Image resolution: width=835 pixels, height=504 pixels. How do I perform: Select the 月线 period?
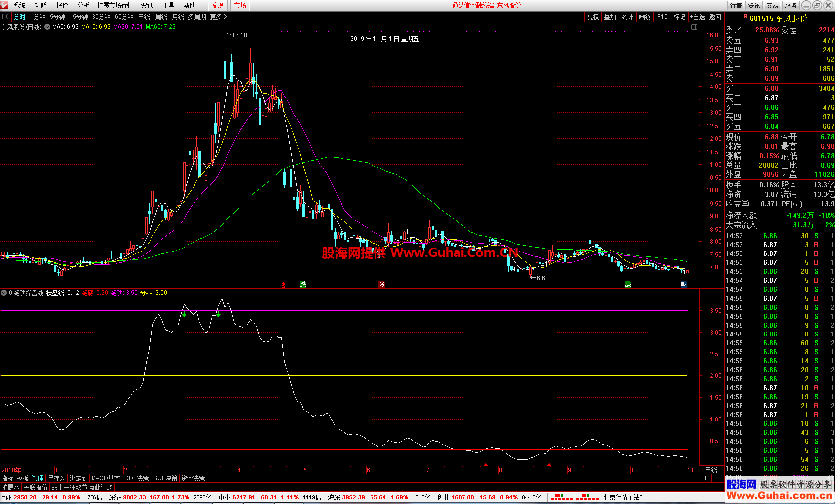pos(178,17)
